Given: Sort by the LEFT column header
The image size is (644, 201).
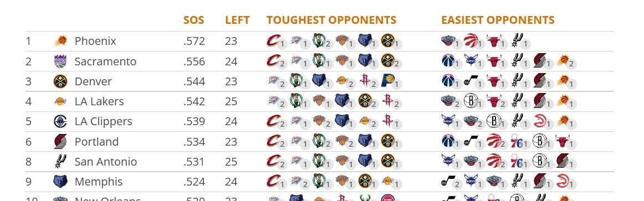Looking at the screenshot, I should pyautogui.click(x=237, y=20).
